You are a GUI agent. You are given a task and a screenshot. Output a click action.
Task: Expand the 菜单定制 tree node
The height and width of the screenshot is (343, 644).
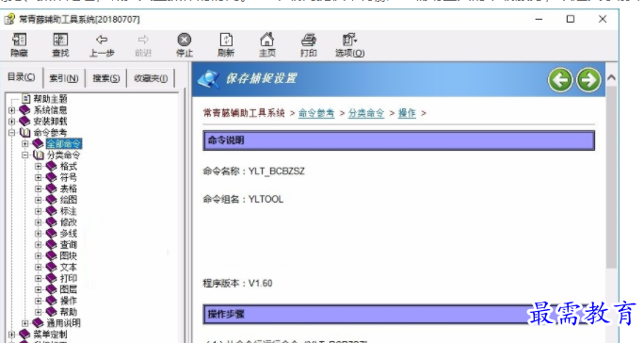coord(12,335)
